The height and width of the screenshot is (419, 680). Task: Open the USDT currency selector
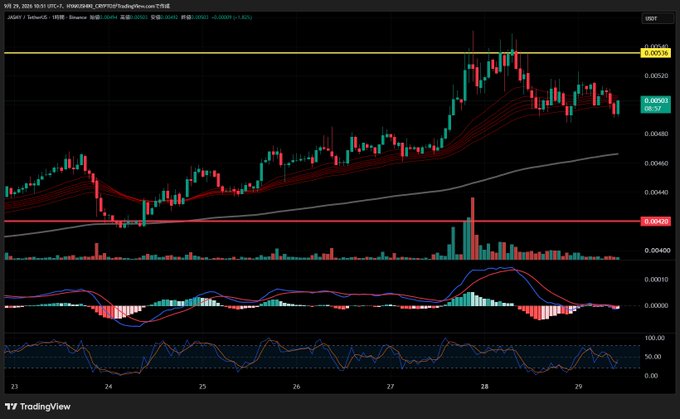pyautogui.click(x=657, y=19)
